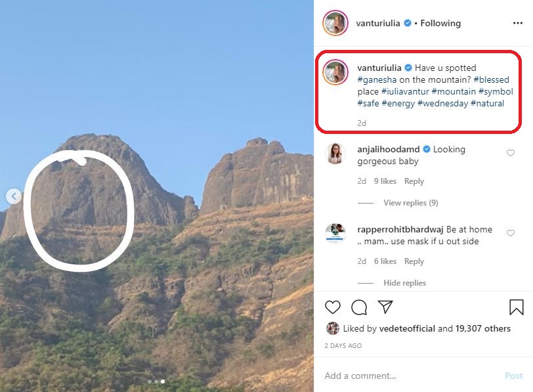
Task: Reply to anjalihoodamd's comment
Action: point(414,181)
